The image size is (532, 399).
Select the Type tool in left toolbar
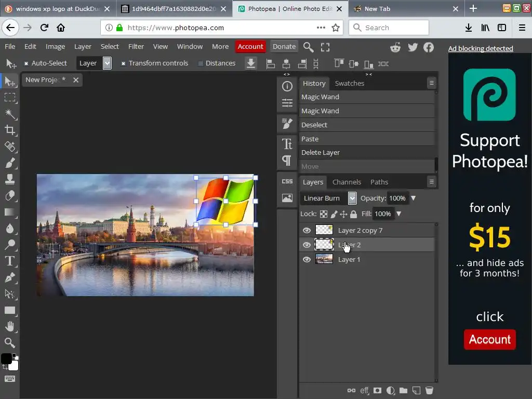coord(10,261)
